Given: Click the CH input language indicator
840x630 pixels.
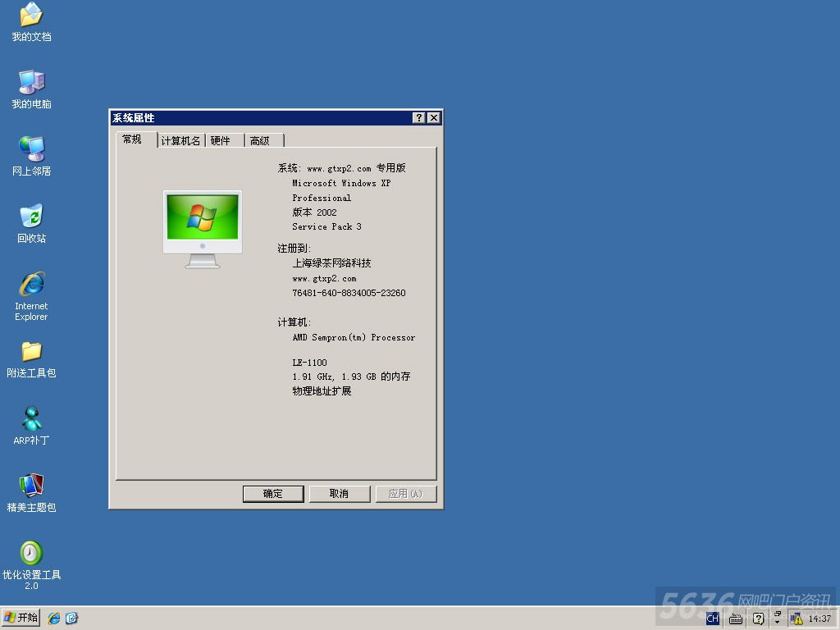Looking at the screenshot, I should pos(712,619).
